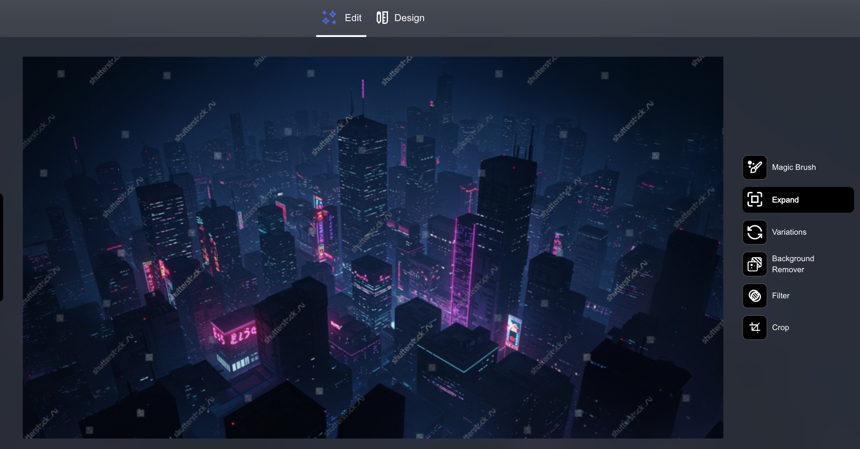The width and height of the screenshot is (860, 449).
Task: Click the Magic Brush text label
Action: [793, 167]
